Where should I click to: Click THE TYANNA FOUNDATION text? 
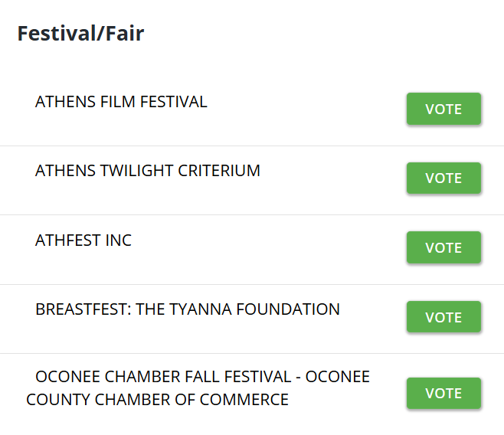pos(238,309)
